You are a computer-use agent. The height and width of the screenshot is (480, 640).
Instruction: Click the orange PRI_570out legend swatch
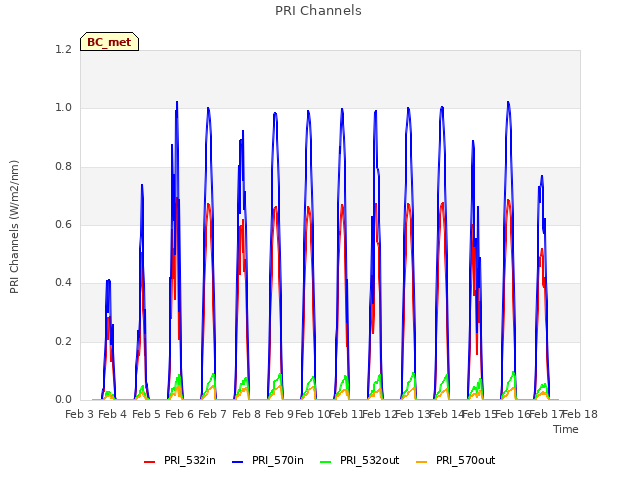pos(422,462)
